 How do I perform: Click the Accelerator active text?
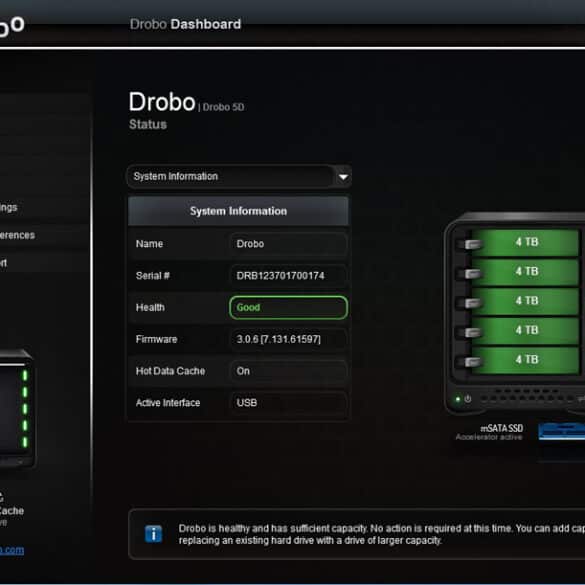pyautogui.click(x=489, y=437)
